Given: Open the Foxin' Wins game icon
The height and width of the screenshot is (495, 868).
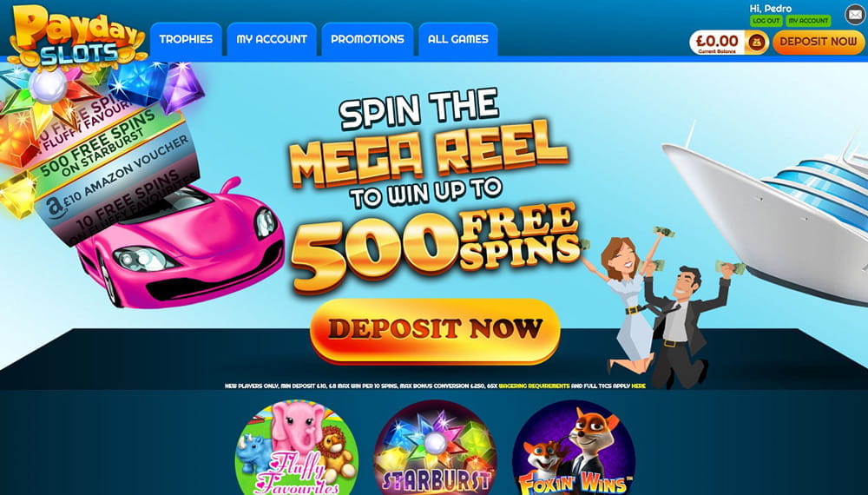Looking at the screenshot, I should pos(574,447).
